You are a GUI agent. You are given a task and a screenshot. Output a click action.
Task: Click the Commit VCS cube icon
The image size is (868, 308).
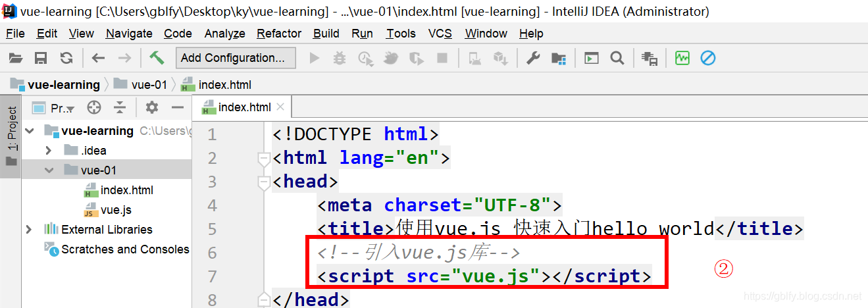coord(501,59)
